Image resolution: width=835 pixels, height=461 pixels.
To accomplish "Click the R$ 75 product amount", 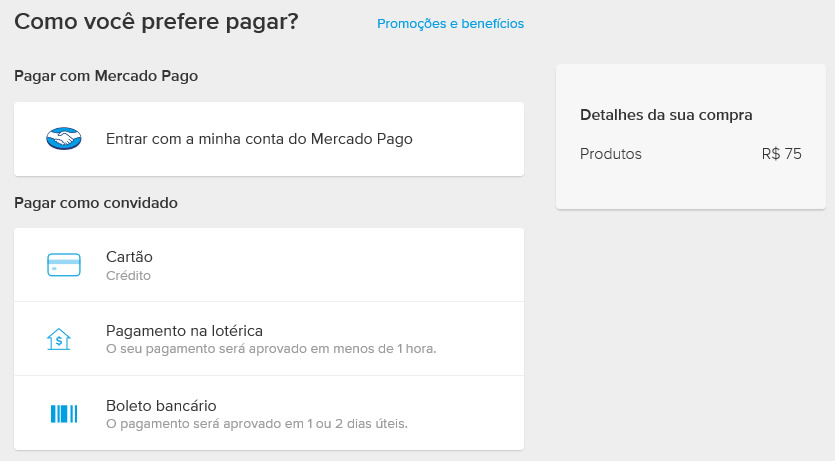I will tap(781, 154).
